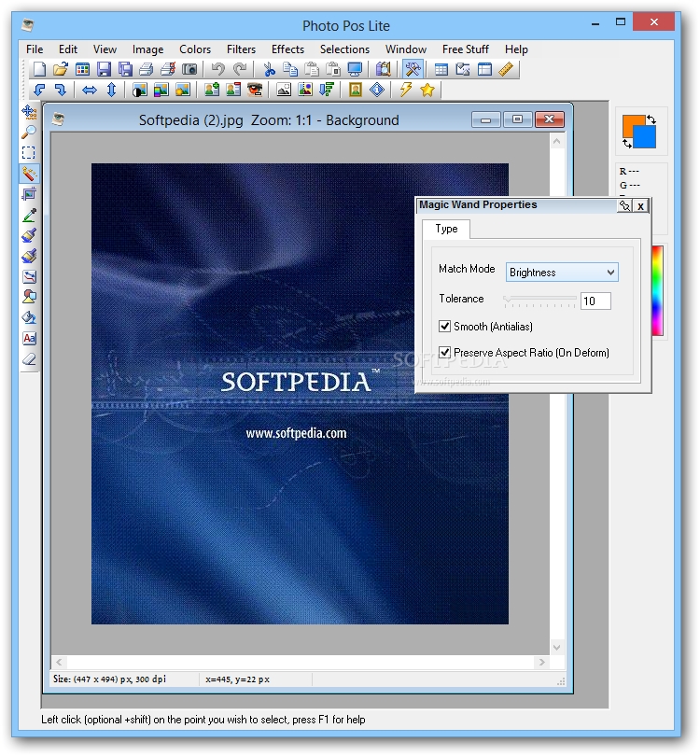This screenshot has width=700, height=756.
Task: Select the Lines and curves tool
Action: point(29,277)
